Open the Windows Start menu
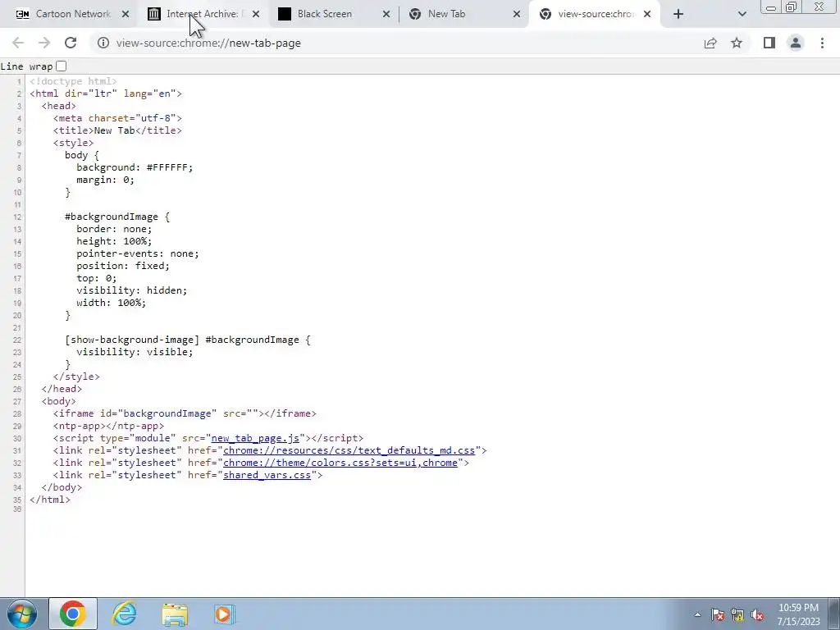840x630 pixels. (22, 614)
